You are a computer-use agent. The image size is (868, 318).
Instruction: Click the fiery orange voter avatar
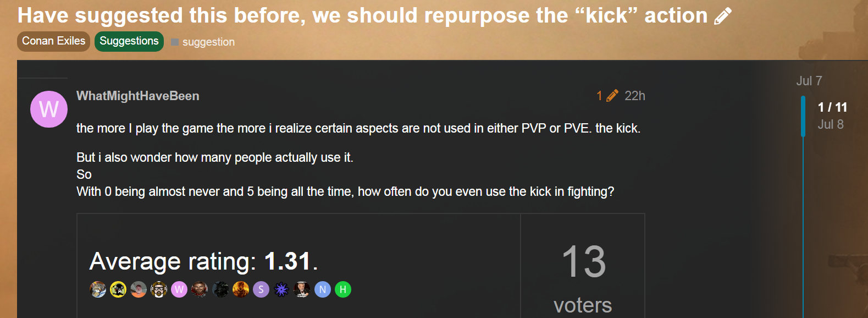(x=241, y=289)
